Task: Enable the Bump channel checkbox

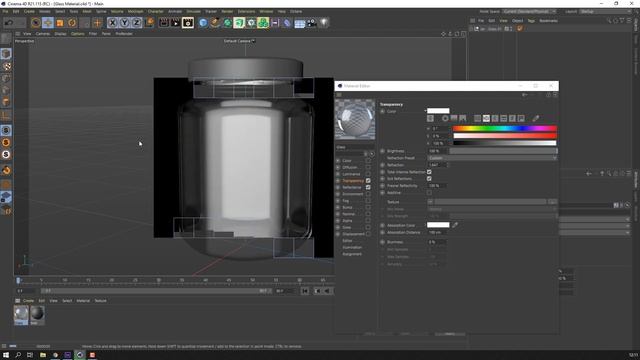Action: (368, 207)
